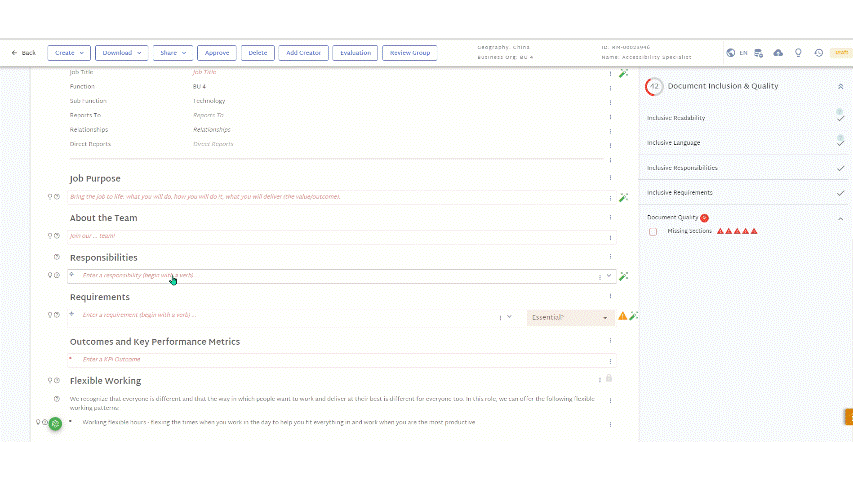Open the Create dropdown button
This screenshot has width=853, height=480.
[x=69, y=53]
